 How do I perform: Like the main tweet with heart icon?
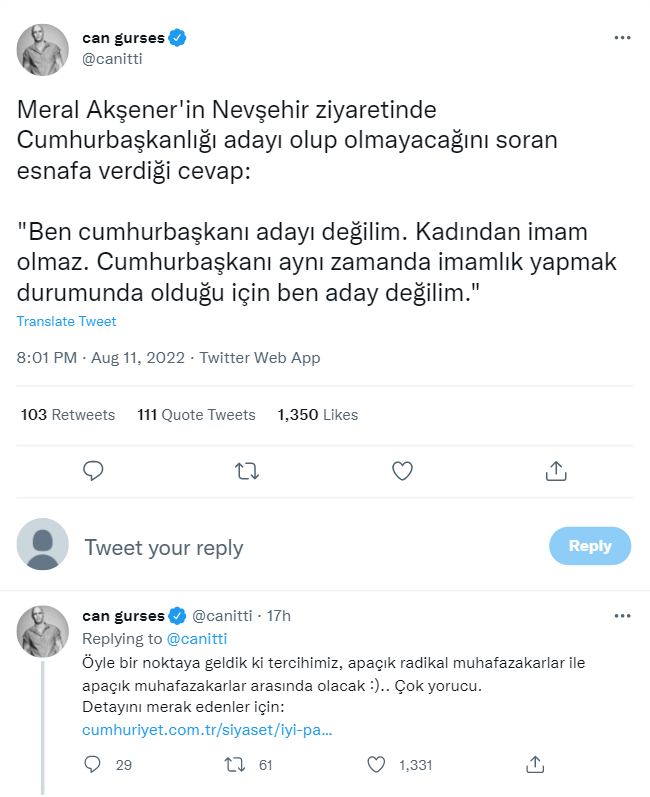[402, 470]
